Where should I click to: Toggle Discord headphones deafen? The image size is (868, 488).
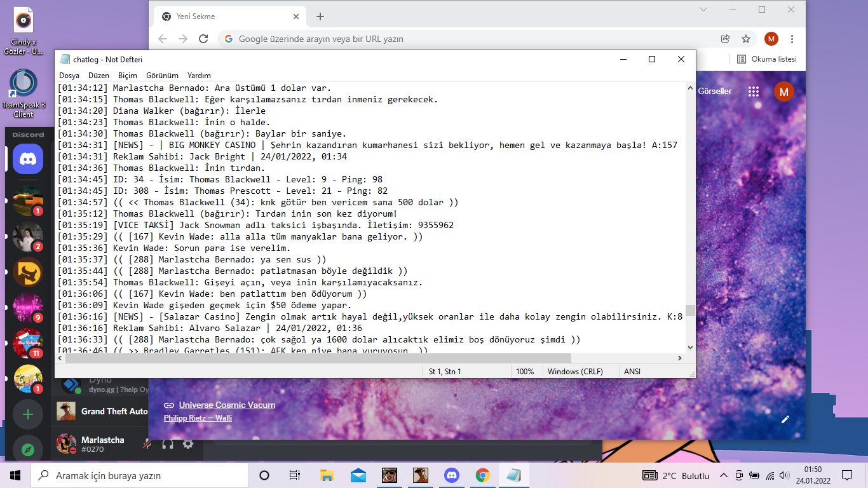(168, 444)
